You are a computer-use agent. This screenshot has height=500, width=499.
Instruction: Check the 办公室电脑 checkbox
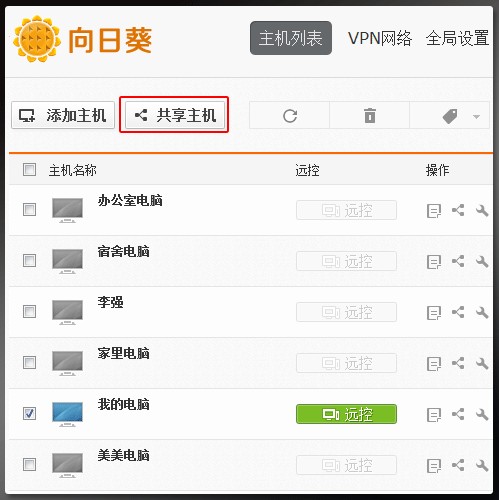[29, 210]
